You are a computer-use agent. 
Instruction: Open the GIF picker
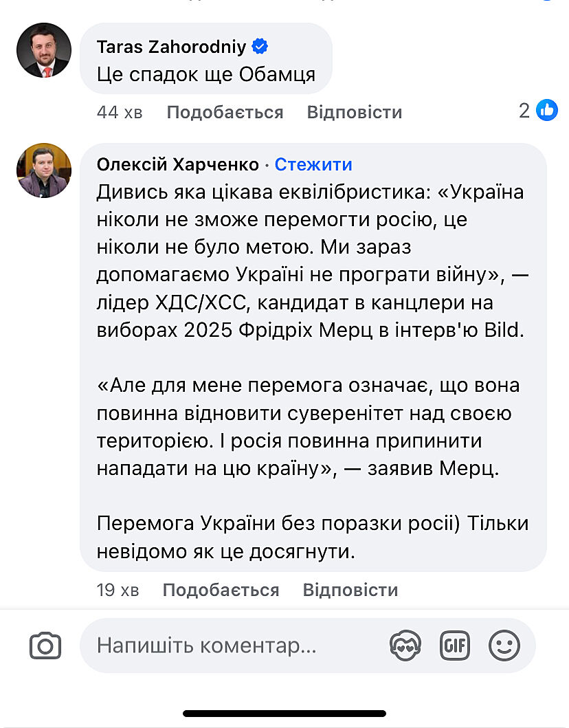point(454,646)
